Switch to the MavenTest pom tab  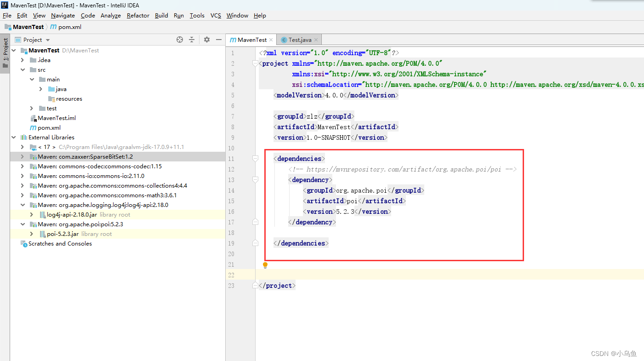[252, 40]
